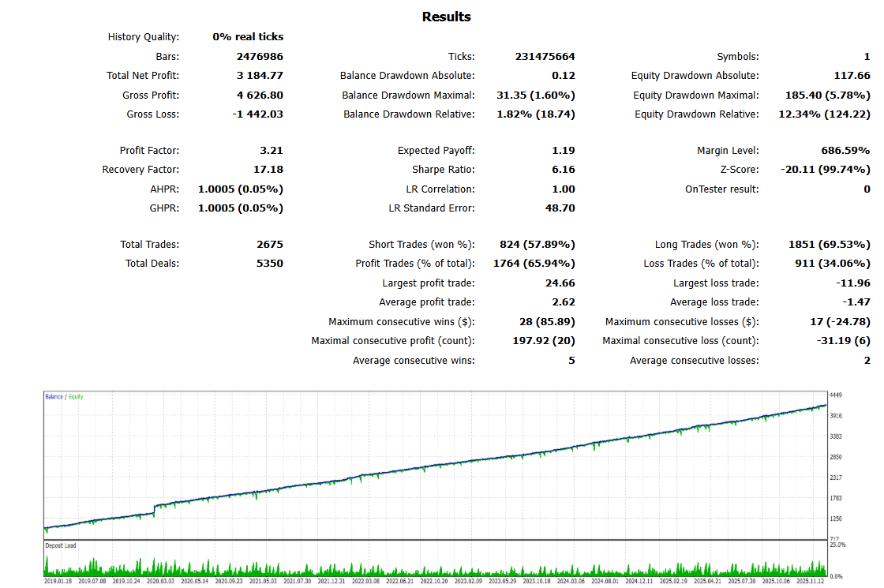Select Equity Drawdown Absolute value 117.66
This screenshot has width=884, height=588.
pos(852,76)
